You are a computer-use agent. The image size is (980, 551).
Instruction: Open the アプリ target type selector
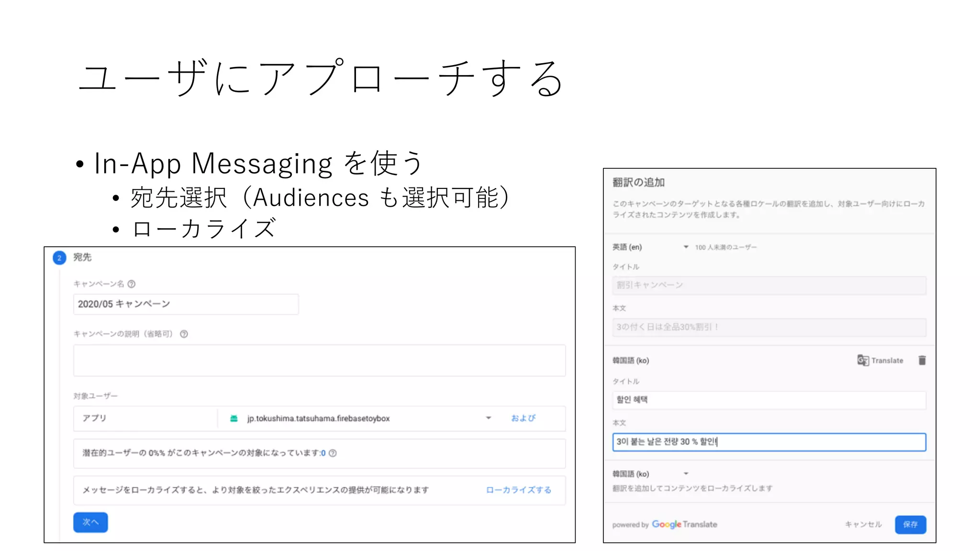pos(145,419)
